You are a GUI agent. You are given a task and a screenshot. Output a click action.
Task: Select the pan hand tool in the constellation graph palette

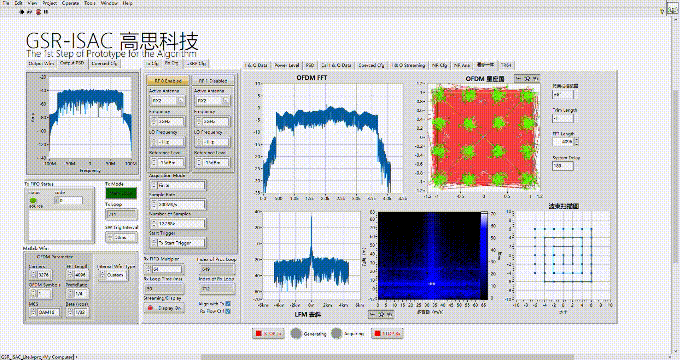tap(535, 79)
